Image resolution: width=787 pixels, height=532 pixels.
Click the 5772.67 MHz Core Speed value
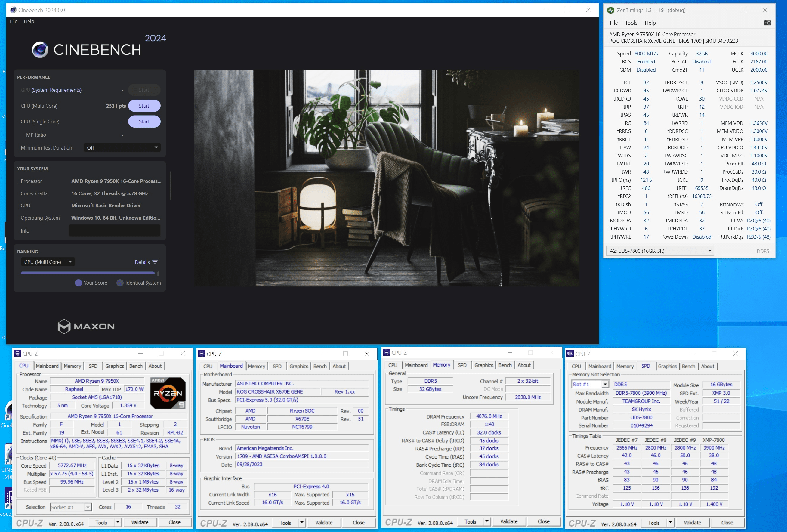pyautogui.click(x=72, y=465)
